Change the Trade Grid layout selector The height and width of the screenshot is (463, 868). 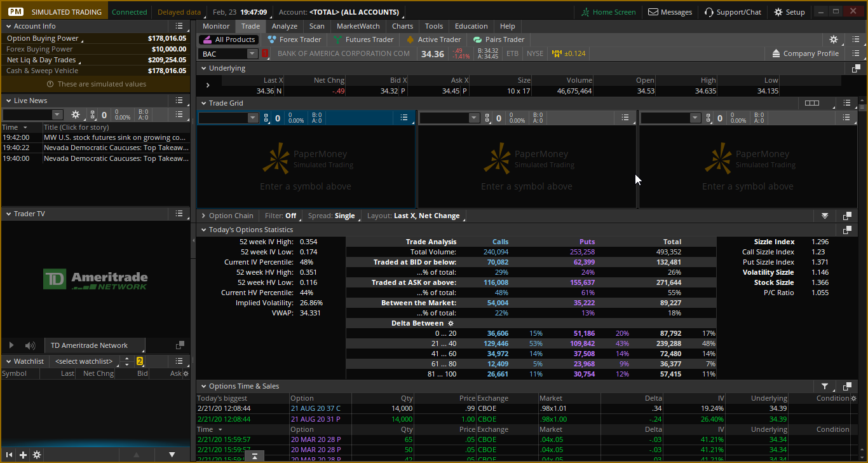coord(811,103)
